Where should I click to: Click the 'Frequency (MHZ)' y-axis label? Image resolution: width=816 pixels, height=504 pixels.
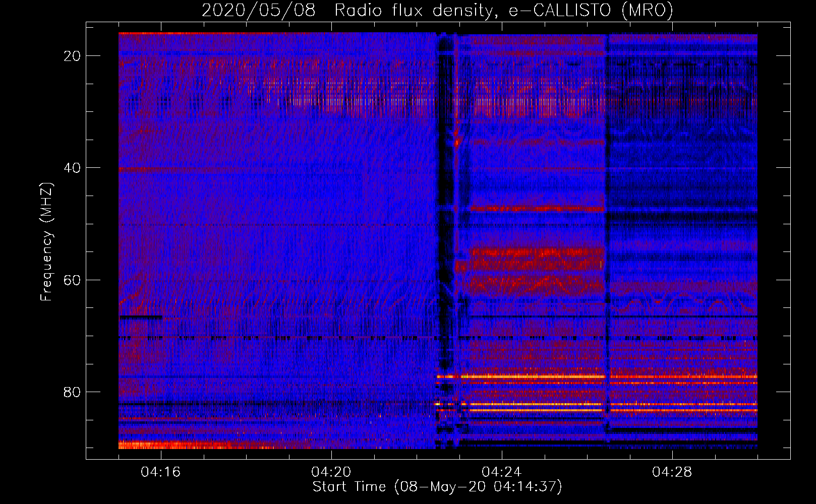46,242
